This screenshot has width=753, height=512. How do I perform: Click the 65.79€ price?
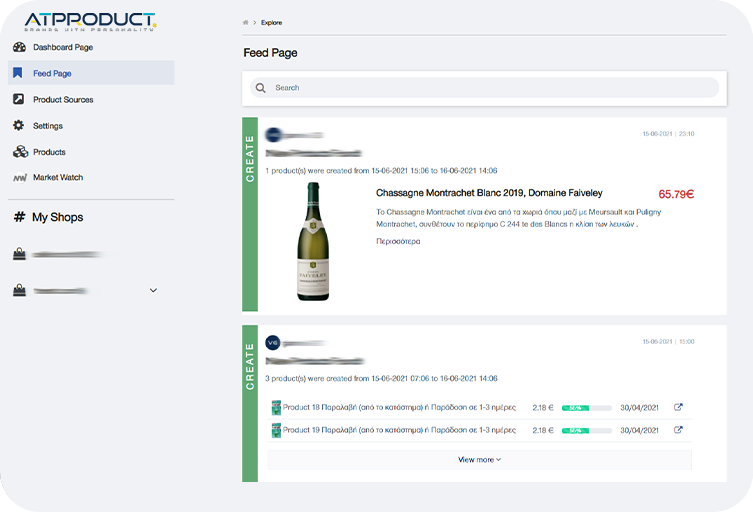[676, 194]
